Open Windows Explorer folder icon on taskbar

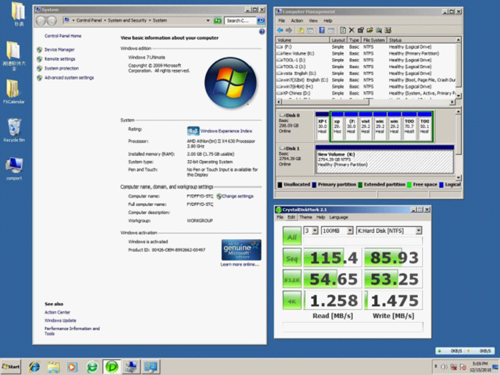[x=53, y=367]
